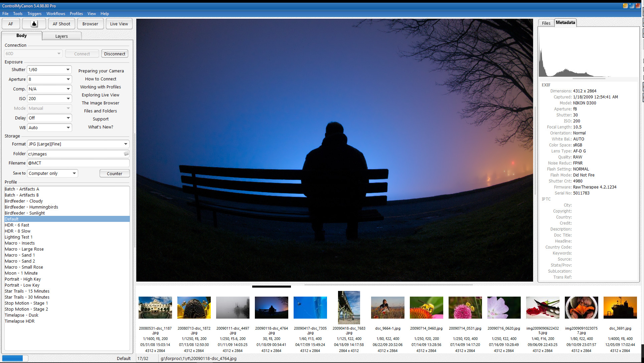Screen dimensions: 644x363
Task: Click the AF toggle icon
Action: point(11,24)
